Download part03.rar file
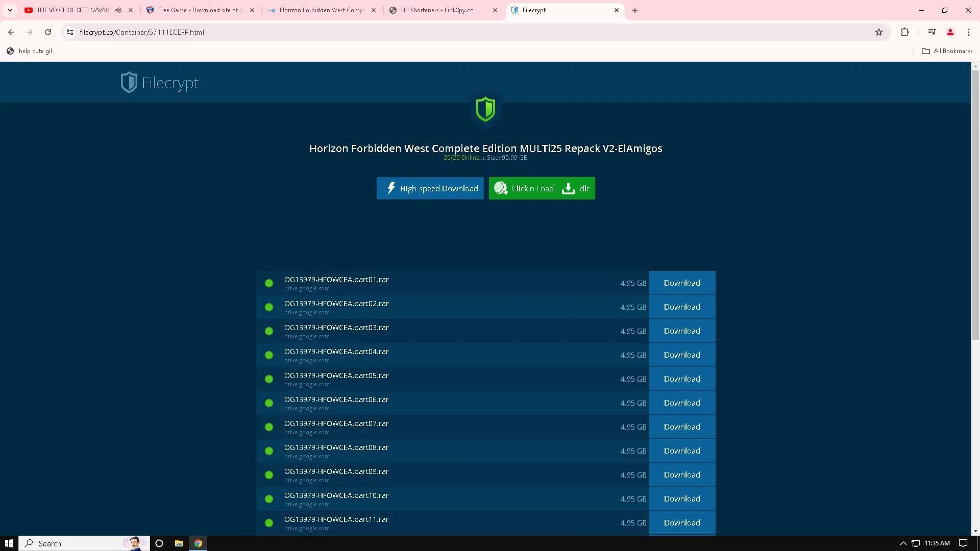This screenshot has height=551, width=980. (x=682, y=331)
